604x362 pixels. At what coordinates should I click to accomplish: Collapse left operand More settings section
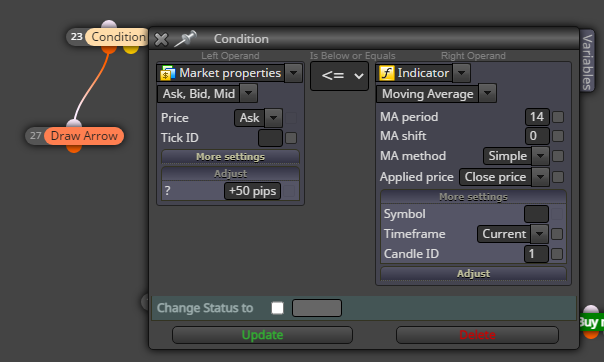[230, 157]
